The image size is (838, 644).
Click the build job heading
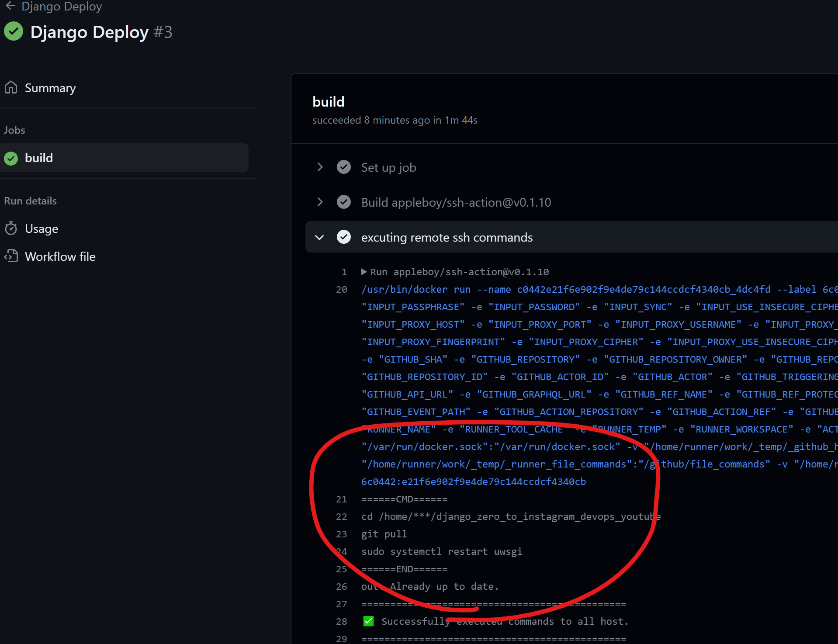point(329,101)
